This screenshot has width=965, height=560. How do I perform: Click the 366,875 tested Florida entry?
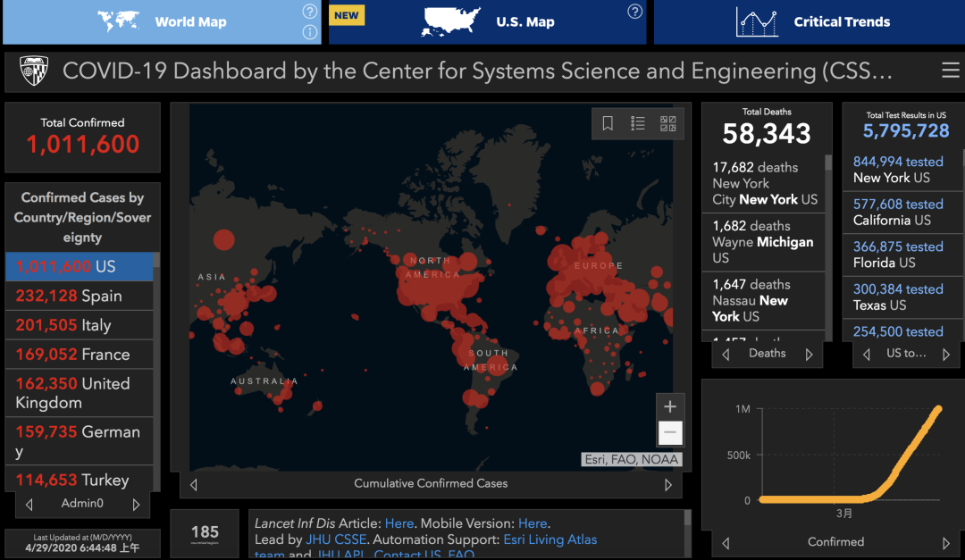[902, 255]
